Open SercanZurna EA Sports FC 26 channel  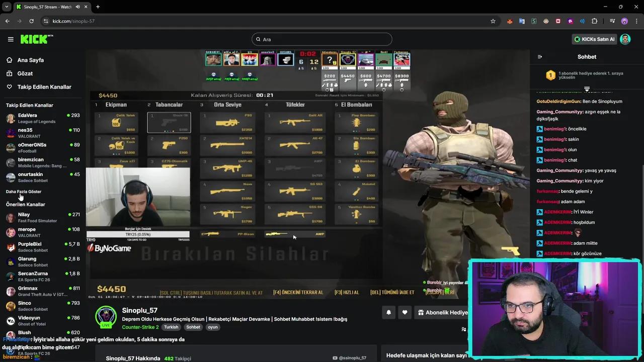tap(43, 277)
